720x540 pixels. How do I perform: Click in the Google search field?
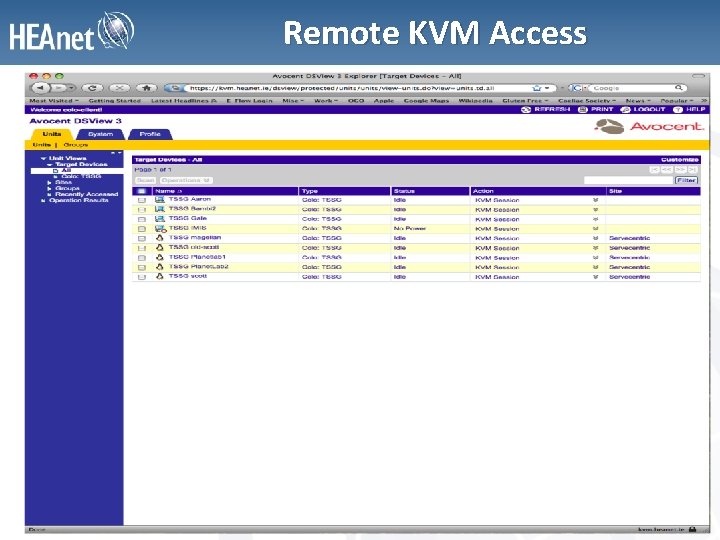tap(633, 88)
